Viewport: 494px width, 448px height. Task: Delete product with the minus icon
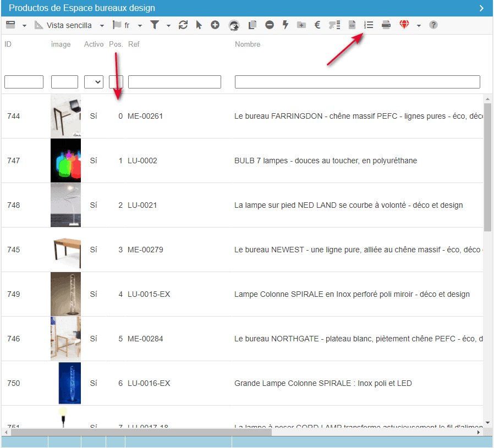[x=270, y=25]
